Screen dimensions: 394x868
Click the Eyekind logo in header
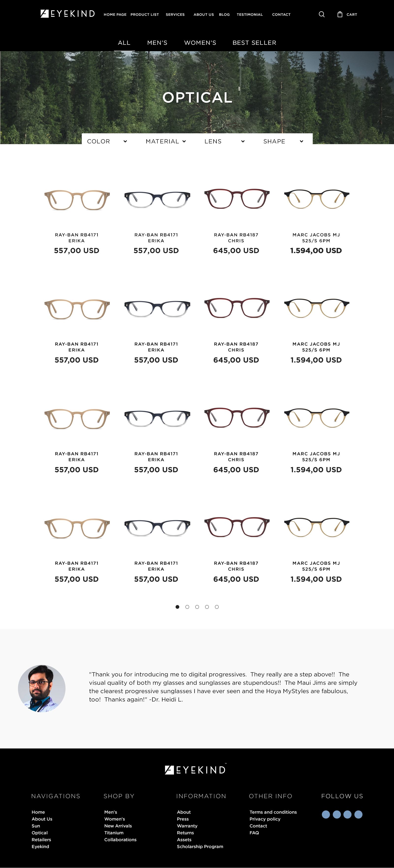coord(67,14)
